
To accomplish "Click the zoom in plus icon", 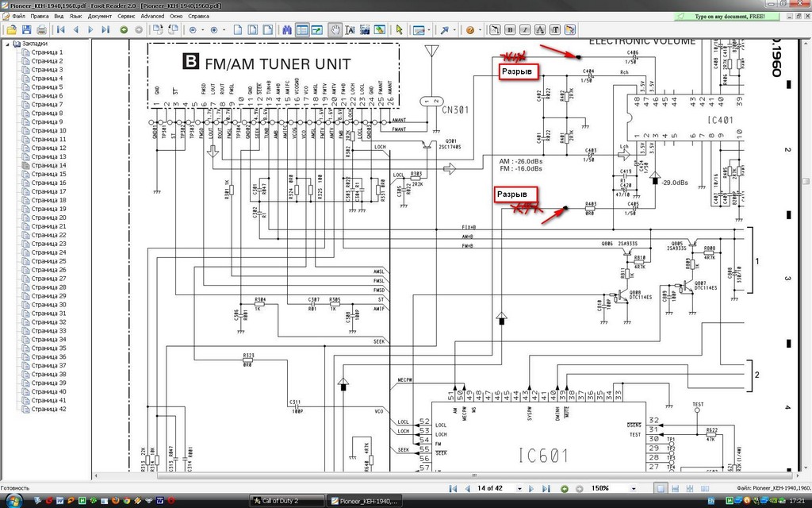I will coord(214,30).
